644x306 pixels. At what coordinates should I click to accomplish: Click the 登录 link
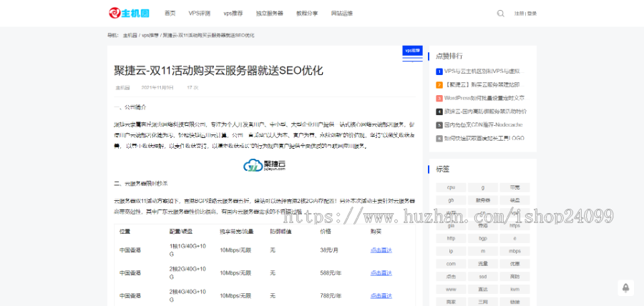[532, 14]
